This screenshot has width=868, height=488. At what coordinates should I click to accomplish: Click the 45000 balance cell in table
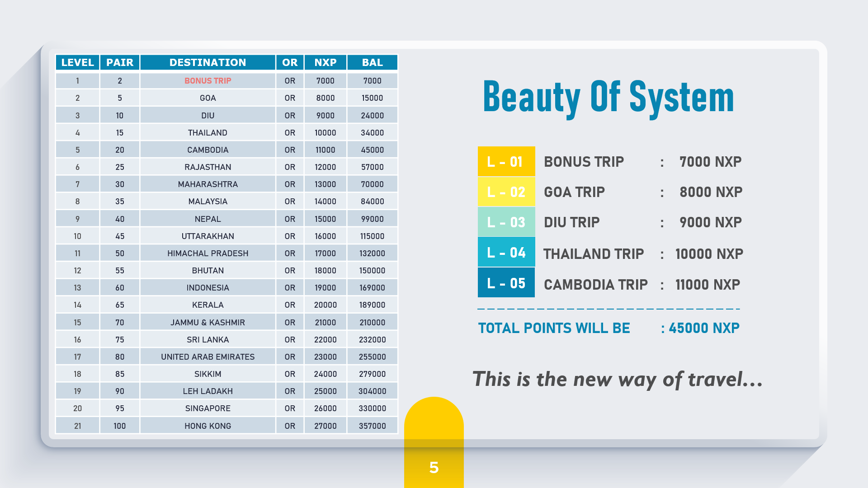tap(373, 150)
